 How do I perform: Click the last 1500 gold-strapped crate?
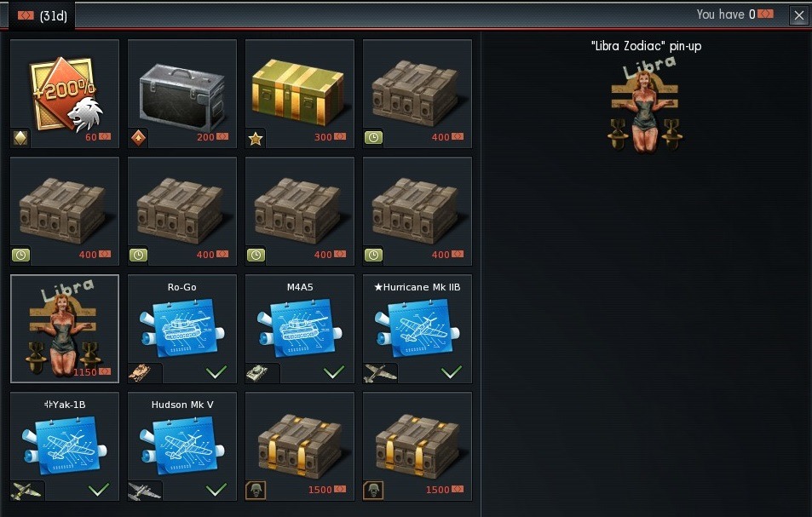(x=418, y=446)
